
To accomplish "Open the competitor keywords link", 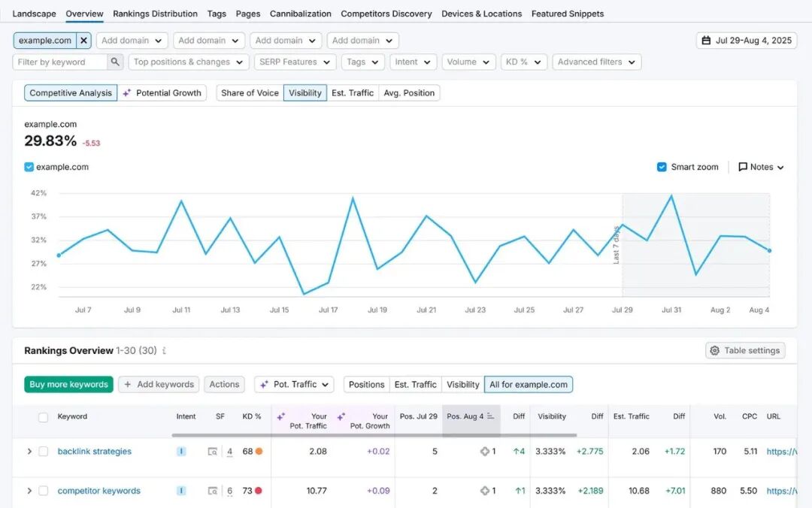I will pyautogui.click(x=99, y=491).
